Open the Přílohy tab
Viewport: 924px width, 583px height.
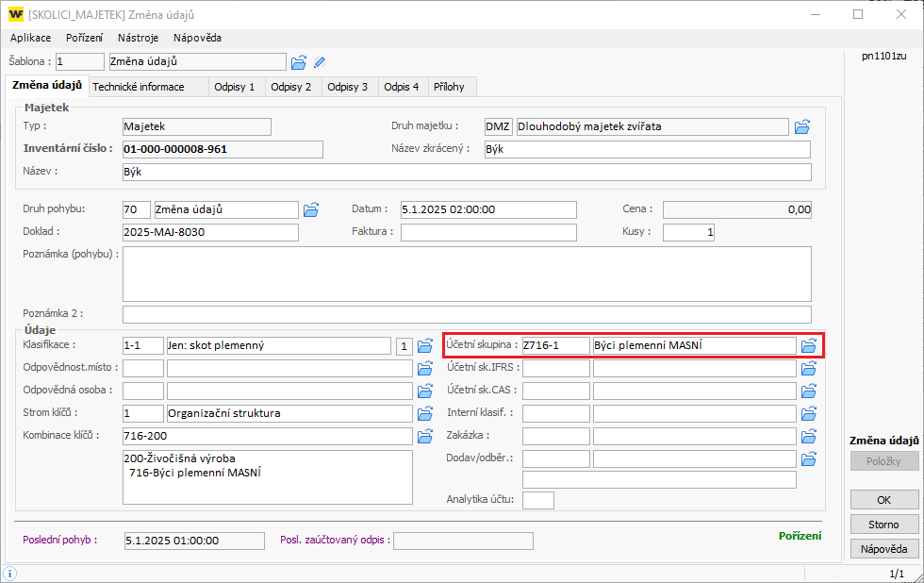click(448, 87)
